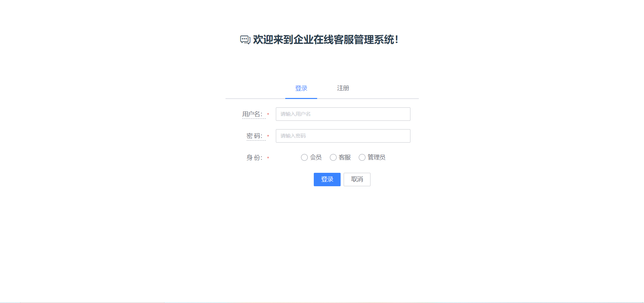Click the 客服 option text label
Screen dimensions: 644x303
click(x=345, y=157)
